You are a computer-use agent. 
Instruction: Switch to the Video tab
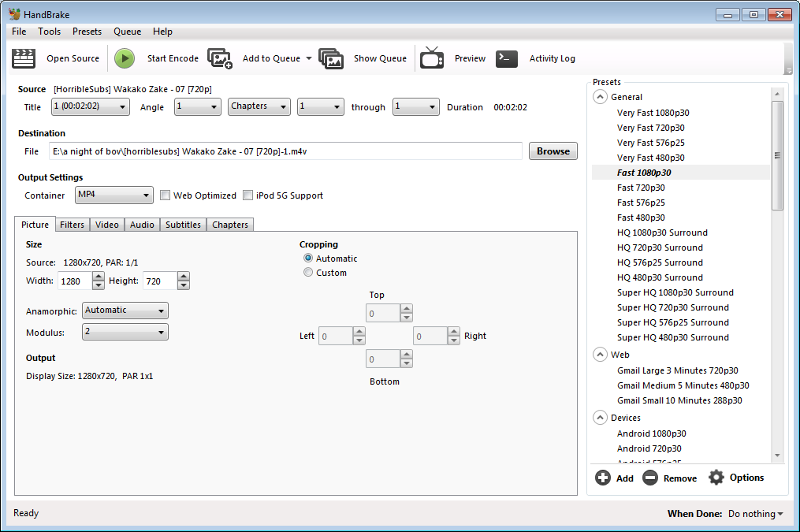[x=107, y=225]
